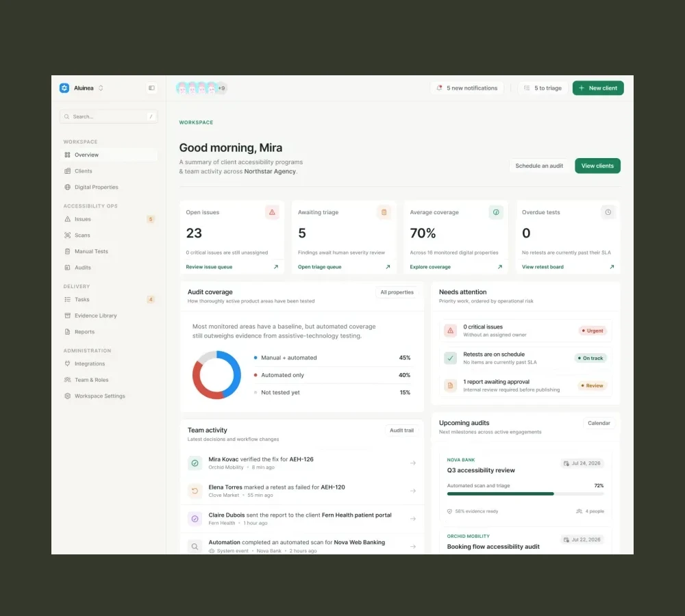The height and width of the screenshot is (616, 685).
Task: Click the Automation scan magnifier icon
Action: click(x=195, y=546)
